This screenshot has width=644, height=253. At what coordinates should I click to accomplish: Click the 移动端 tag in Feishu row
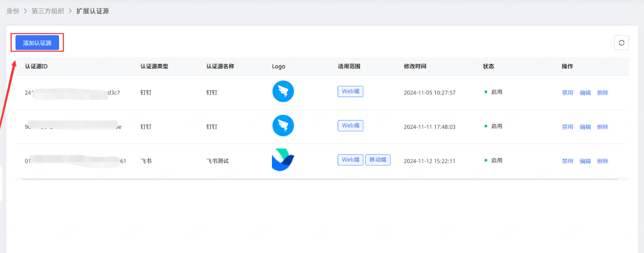(378, 160)
